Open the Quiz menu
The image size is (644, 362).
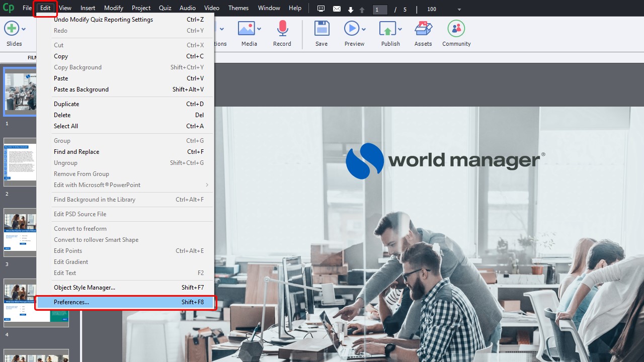coord(165,8)
